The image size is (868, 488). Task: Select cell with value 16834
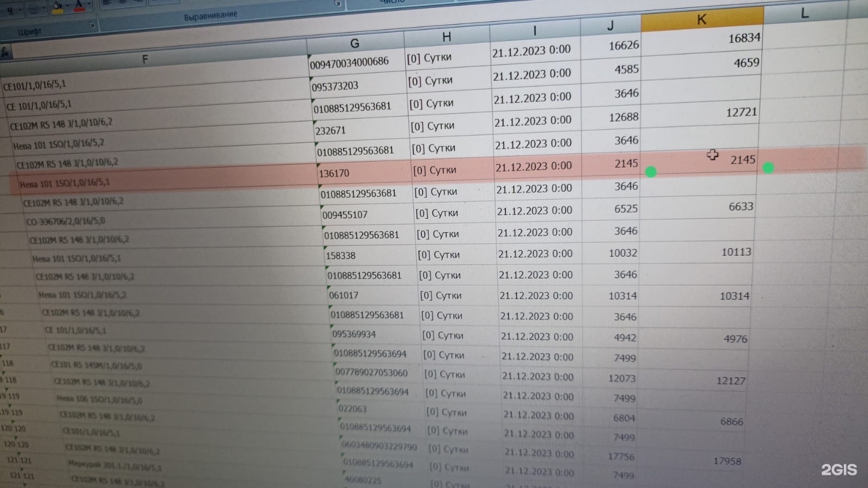702,39
